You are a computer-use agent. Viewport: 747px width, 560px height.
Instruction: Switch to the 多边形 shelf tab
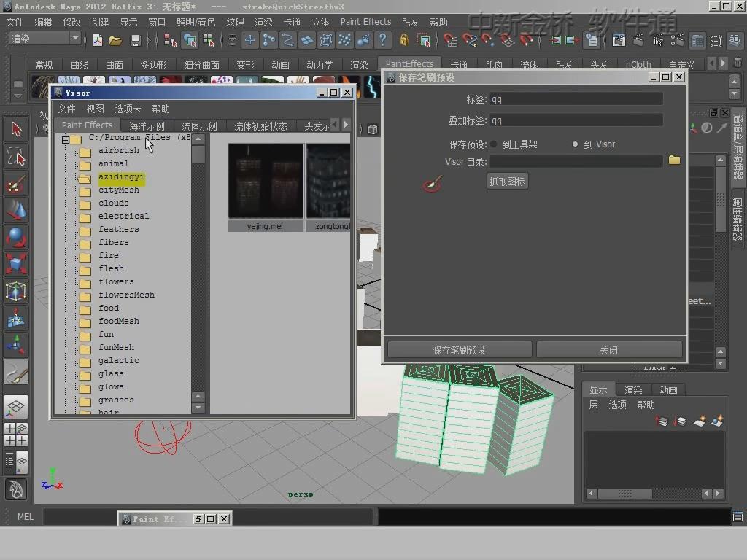click(153, 65)
